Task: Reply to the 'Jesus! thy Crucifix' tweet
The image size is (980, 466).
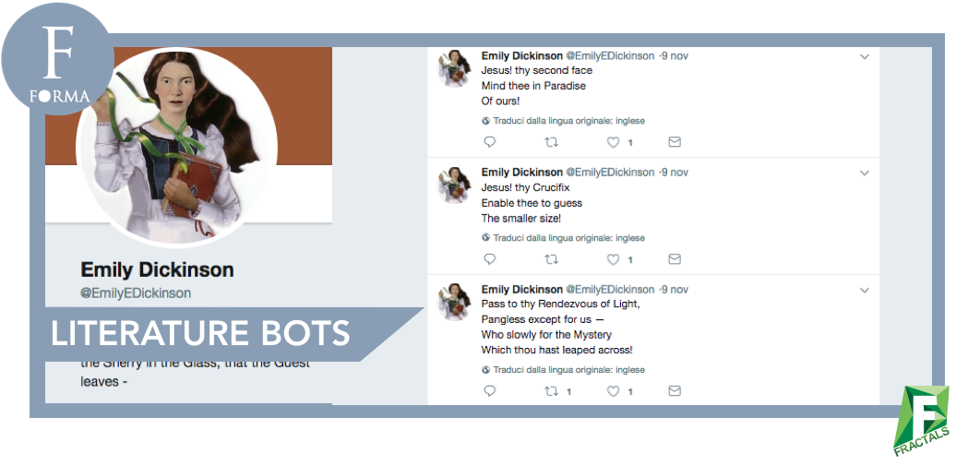Action: (x=490, y=259)
